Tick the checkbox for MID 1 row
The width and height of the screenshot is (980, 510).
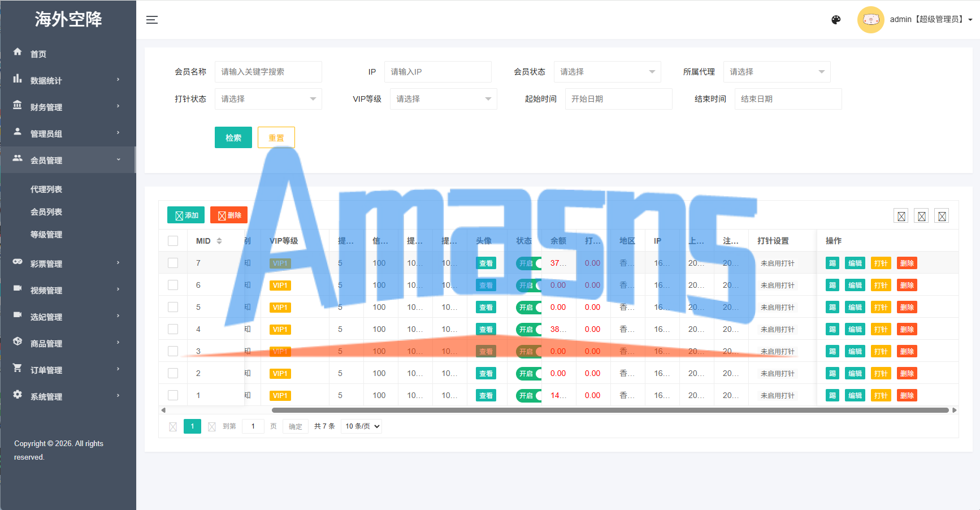173,395
